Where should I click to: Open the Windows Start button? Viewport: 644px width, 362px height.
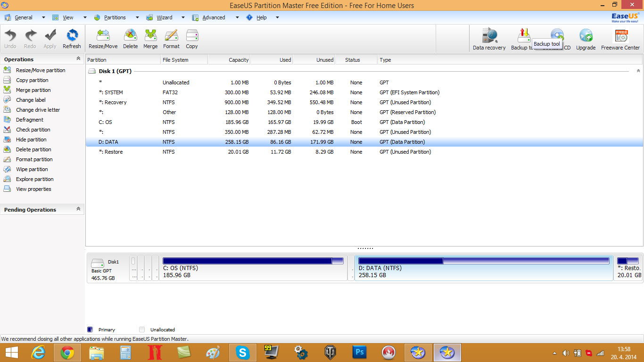point(12,352)
